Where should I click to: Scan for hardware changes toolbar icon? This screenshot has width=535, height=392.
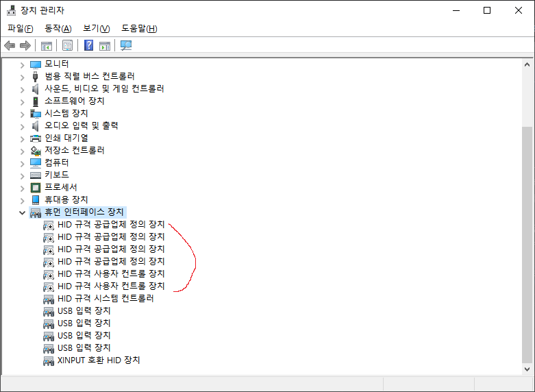[x=126, y=45]
